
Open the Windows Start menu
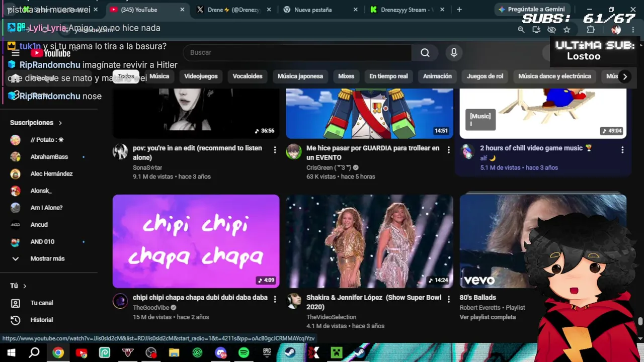[11, 352]
